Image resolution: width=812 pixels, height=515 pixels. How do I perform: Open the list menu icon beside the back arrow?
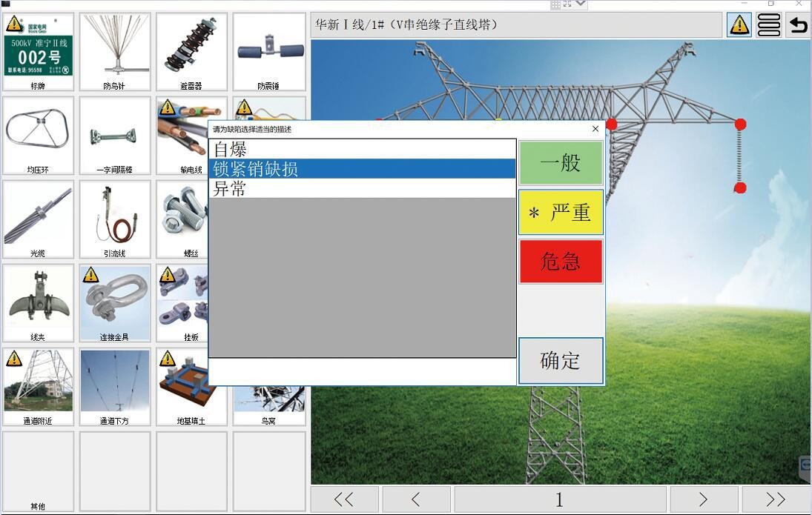pos(768,24)
